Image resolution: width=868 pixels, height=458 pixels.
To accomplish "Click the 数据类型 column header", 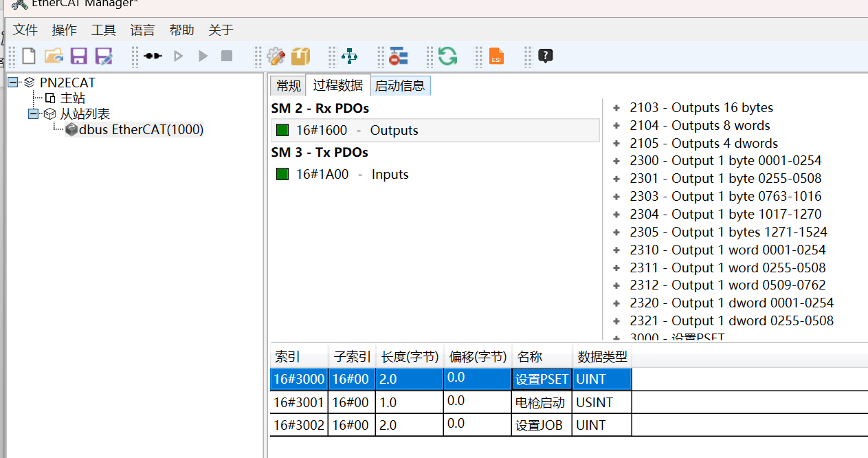I will pos(602,357).
